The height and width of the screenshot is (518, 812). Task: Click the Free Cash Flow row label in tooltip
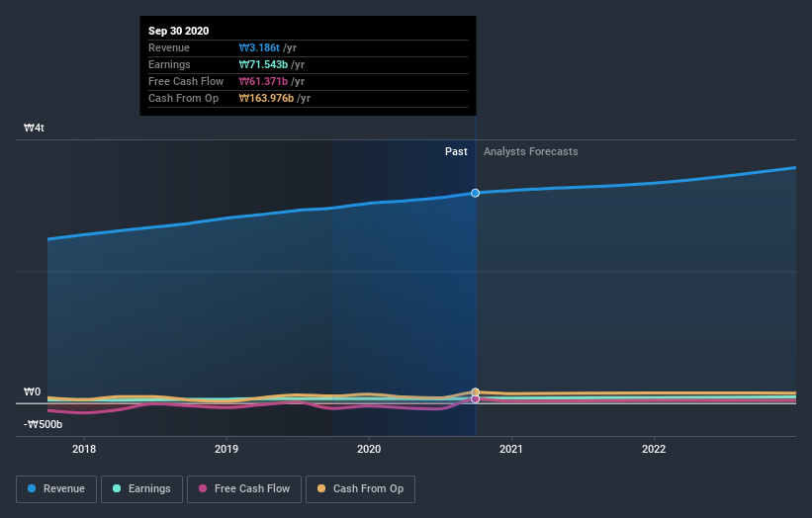coord(186,81)
